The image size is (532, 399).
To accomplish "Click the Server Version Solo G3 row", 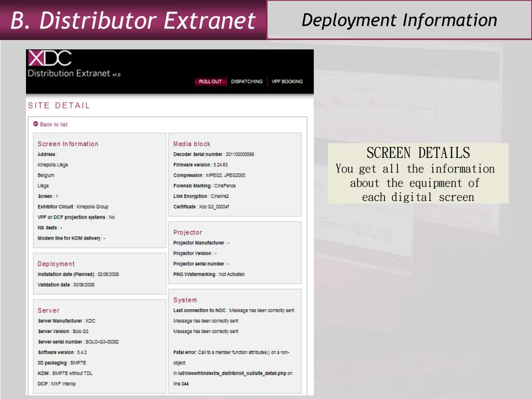I will point(63,331).
